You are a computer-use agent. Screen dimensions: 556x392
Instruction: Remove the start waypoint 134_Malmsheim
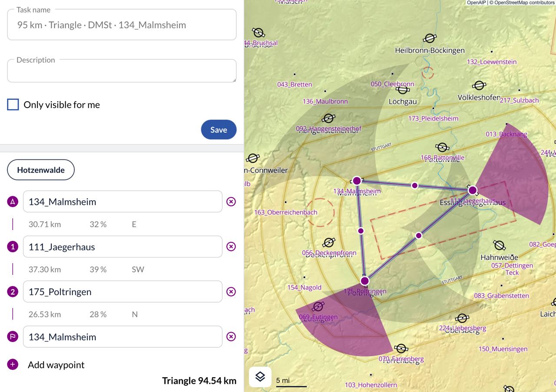(231, 201)
